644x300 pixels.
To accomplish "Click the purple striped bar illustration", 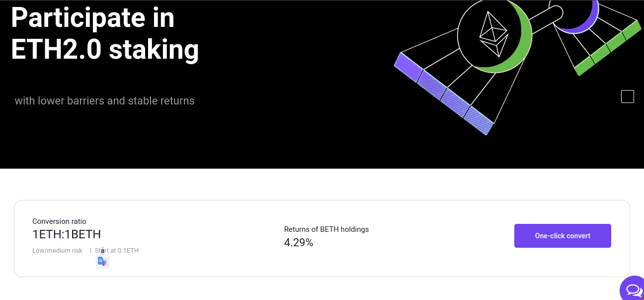I will pos(444,94).
